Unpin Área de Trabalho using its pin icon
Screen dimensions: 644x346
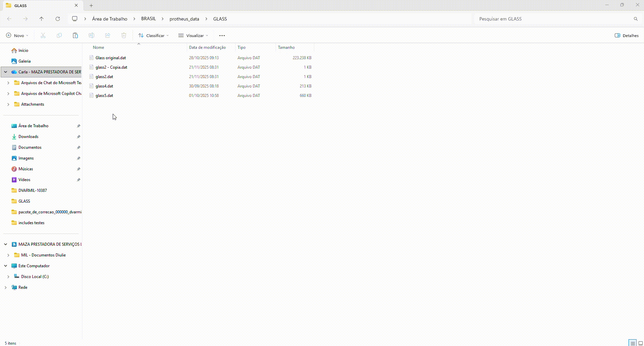(78, 126)
